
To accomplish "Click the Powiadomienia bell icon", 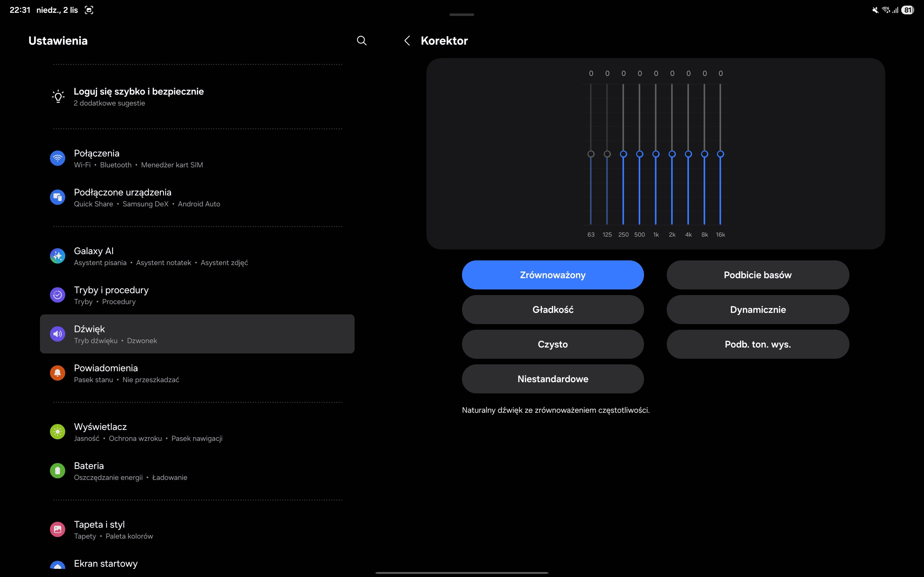I will click(x=58, y=373).
